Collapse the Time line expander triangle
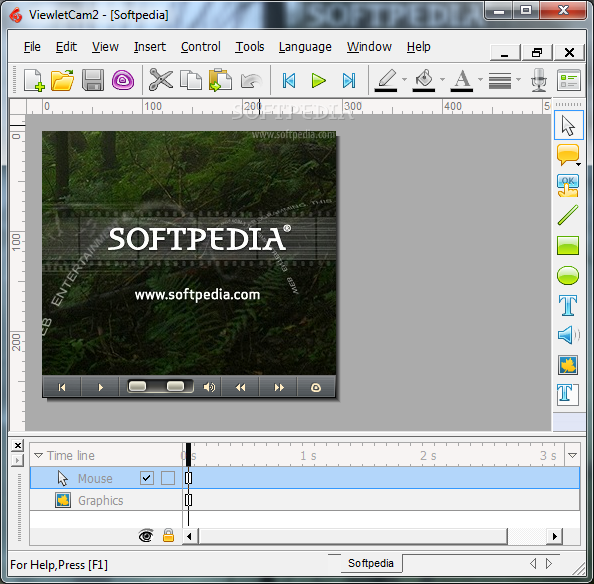 click(x=38, y=455)
